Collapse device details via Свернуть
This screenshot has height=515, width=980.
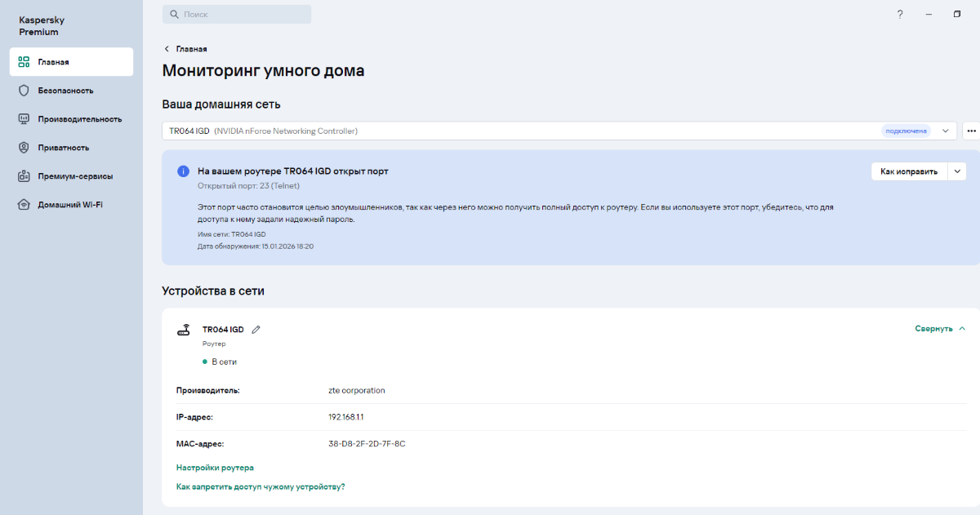[940, 328]
